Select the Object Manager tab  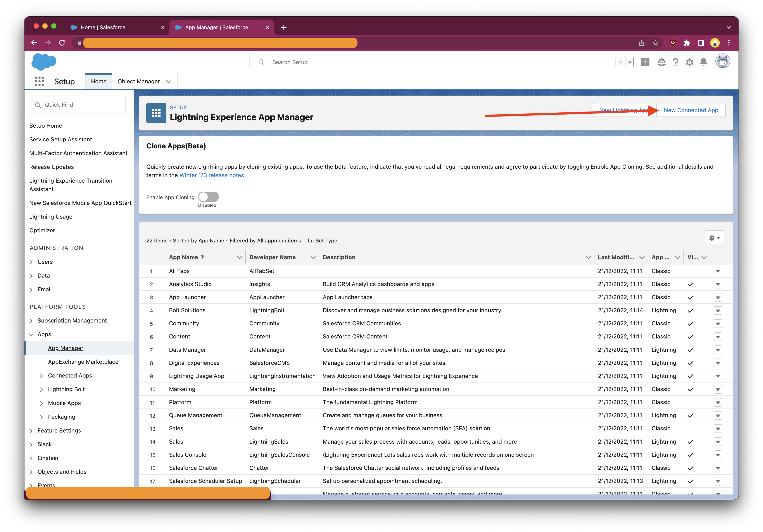[x=139, y=81]
